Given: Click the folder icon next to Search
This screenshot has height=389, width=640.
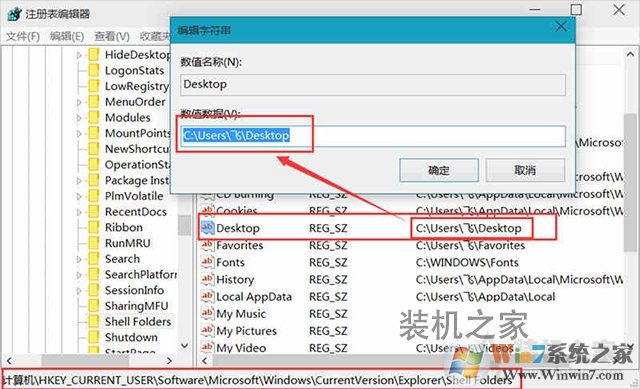Looking at the screenshot, I should pos(94,259).
